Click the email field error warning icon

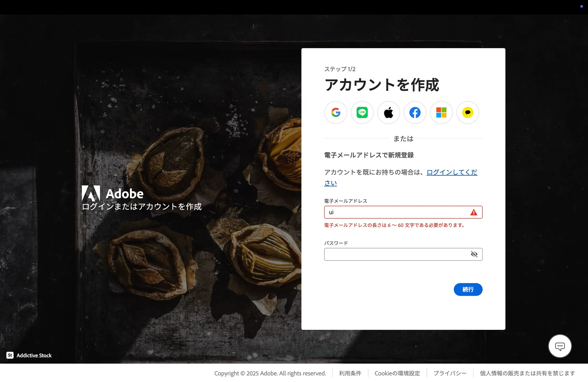474,212
